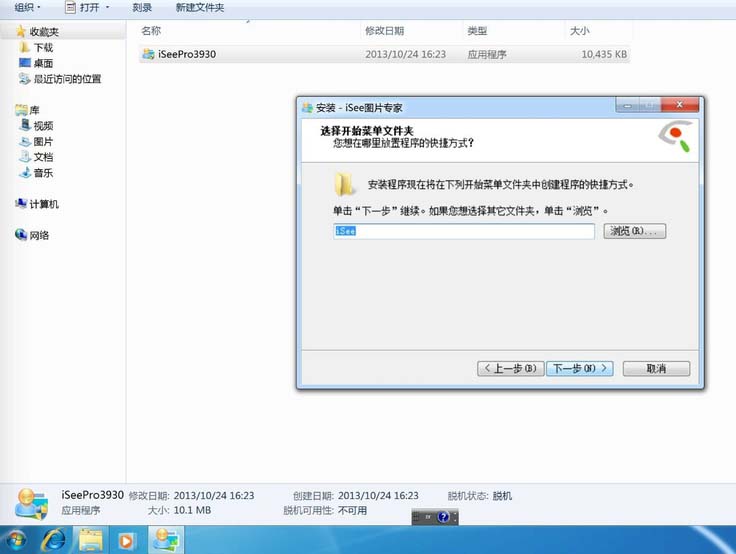Screen dimensions: 736x554
Task: Select 库 in the navigation pane
Action: pyautogui.click(x=35, y=110)
